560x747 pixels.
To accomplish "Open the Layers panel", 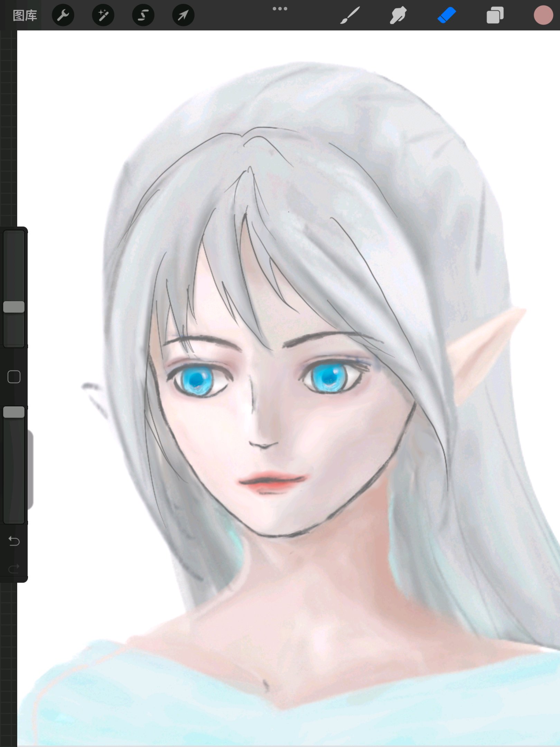I will coord(495,16).
